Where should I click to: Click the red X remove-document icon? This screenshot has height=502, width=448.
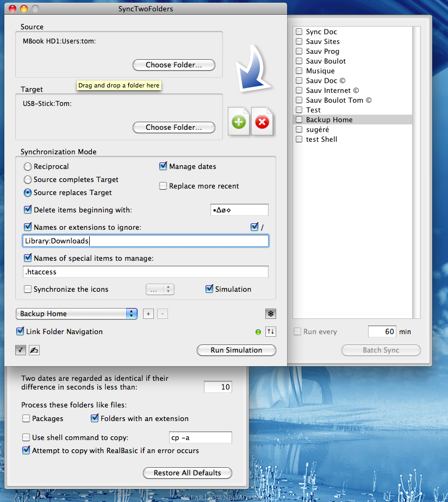pyautogui.click(x=262, y=122)
